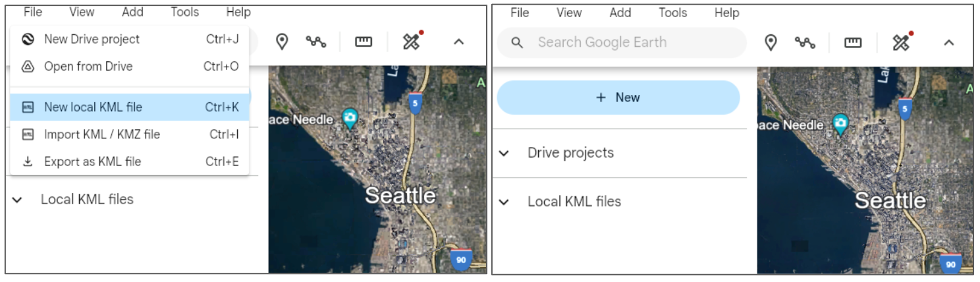Click Local KML files label, right window
980x282 pixels.
[574, 202]
